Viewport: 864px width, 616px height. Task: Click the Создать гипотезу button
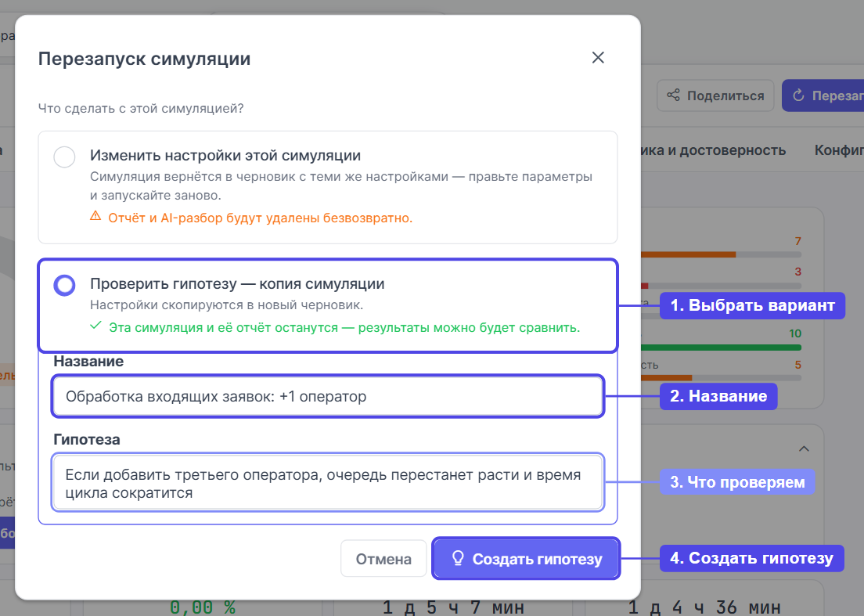click(x=526, y=559)
